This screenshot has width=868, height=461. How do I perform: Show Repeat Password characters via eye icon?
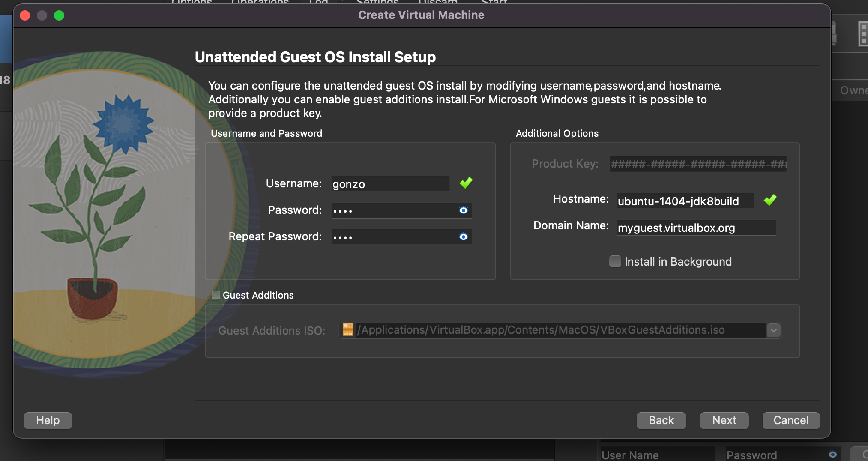tap(463, 237)
